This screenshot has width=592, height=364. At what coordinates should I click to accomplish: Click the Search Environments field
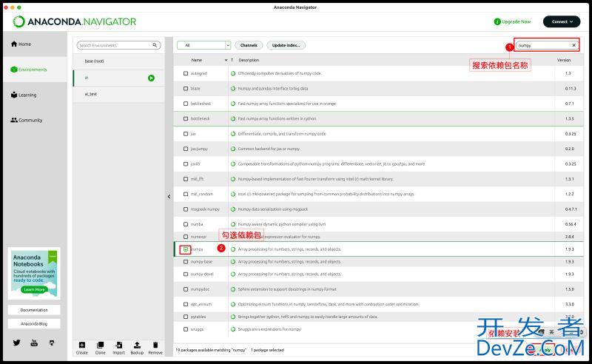point(118,45)
